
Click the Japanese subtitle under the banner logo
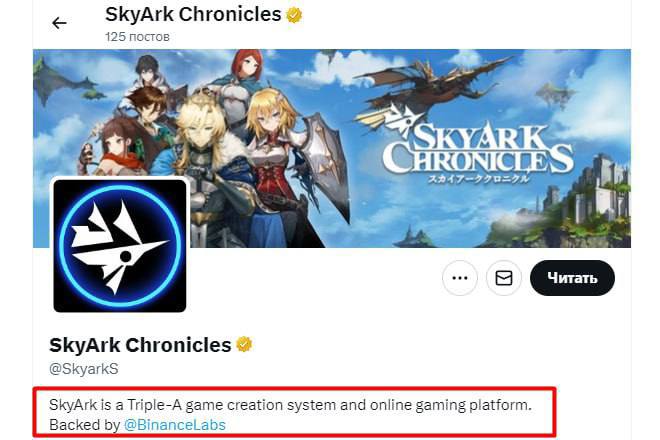click(479, 179)
